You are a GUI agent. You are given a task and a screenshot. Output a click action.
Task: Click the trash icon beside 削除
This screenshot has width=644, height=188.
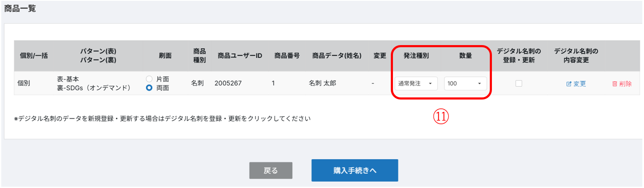(614, 84)
